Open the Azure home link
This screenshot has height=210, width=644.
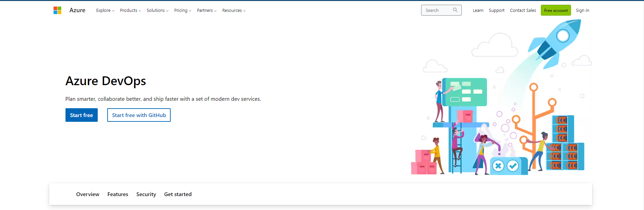pyautogui.click(x=77, y=10)
